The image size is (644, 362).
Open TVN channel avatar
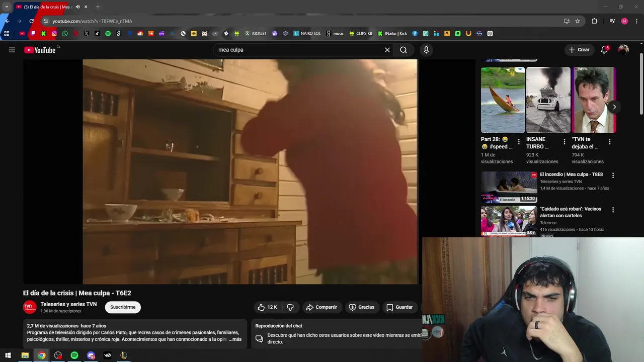pos(30,307)
